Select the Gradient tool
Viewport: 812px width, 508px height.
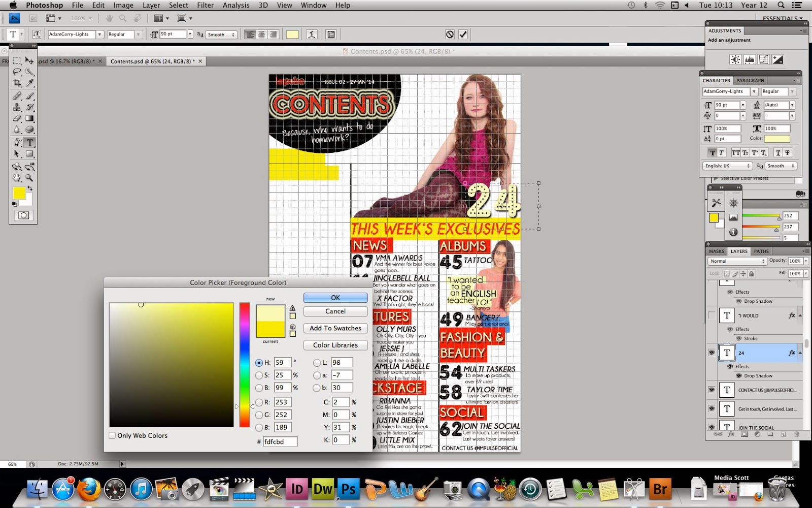29,118
